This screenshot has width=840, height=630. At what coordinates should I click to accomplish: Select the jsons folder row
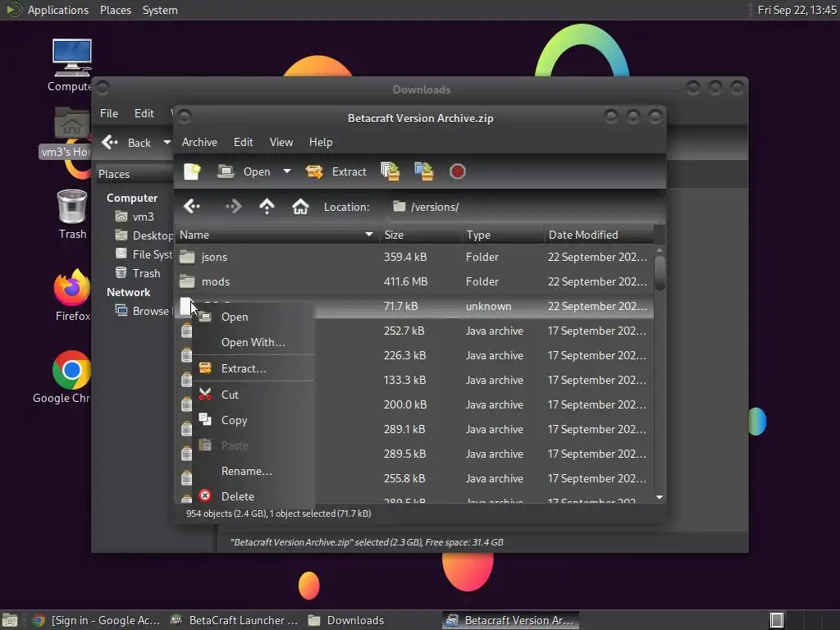pyautogui.click(x=414, y=257)
